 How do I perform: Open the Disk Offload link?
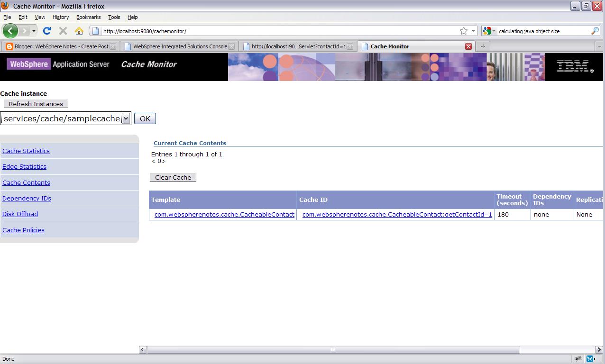pos(20,214)
